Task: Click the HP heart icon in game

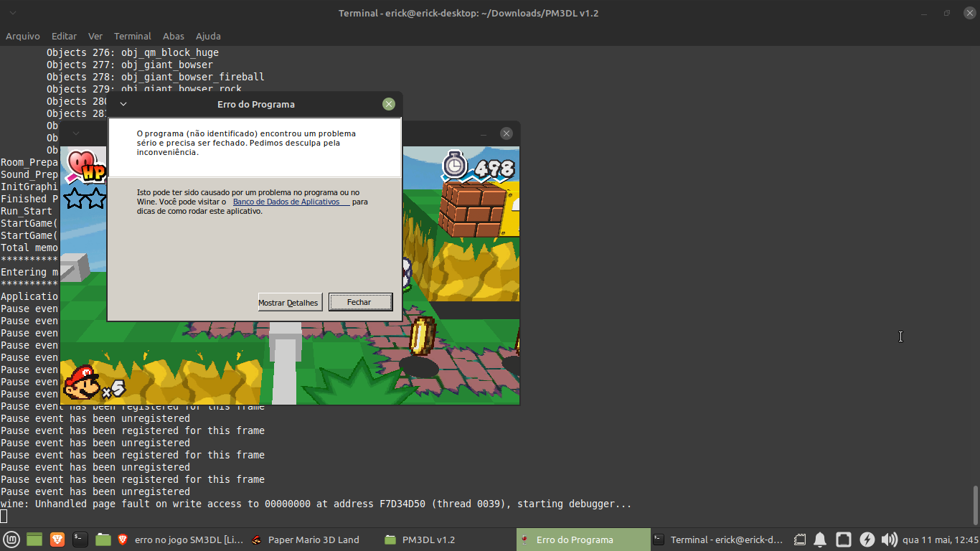Action: 84,166
